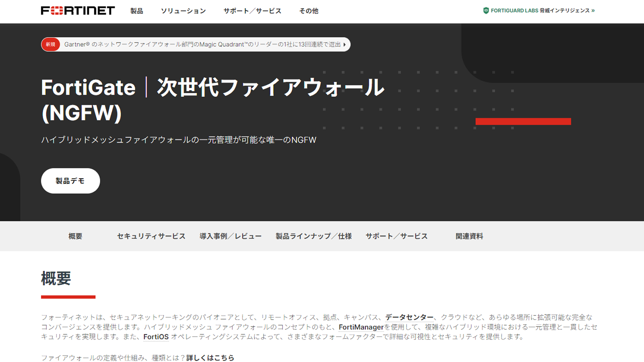Viewport: 644px width, 362px height.
Task: Click the arrow on the Gartner announcement banner
Action: coord(345,45)
